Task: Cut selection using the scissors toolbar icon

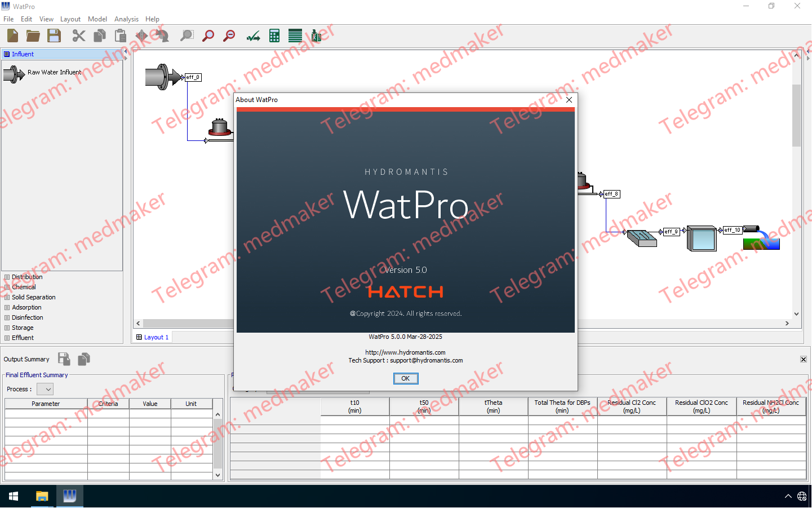Action: [78, 35]
